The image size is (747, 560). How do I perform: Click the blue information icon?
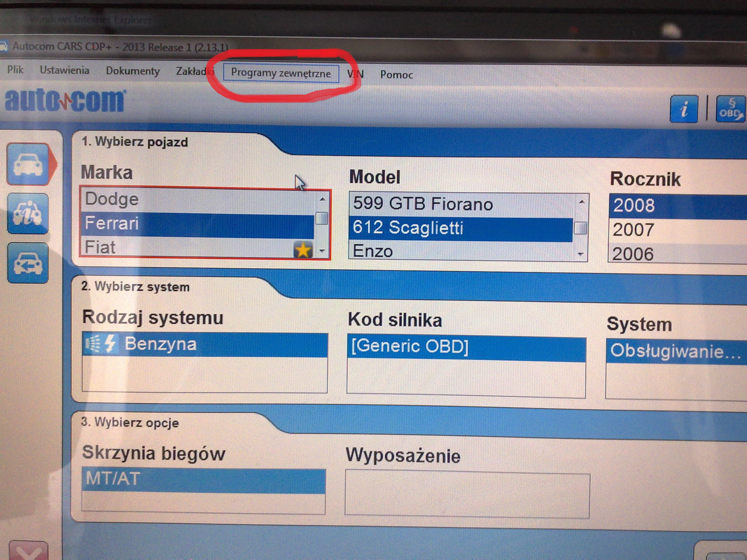point(684,109)
